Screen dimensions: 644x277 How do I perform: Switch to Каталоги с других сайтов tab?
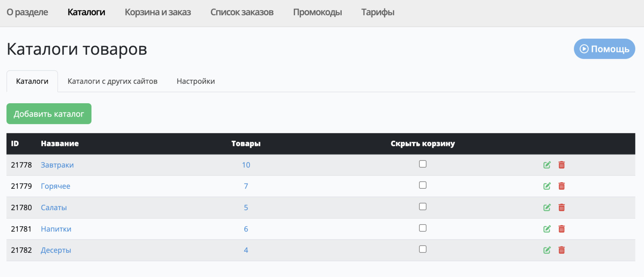[112, 81]
